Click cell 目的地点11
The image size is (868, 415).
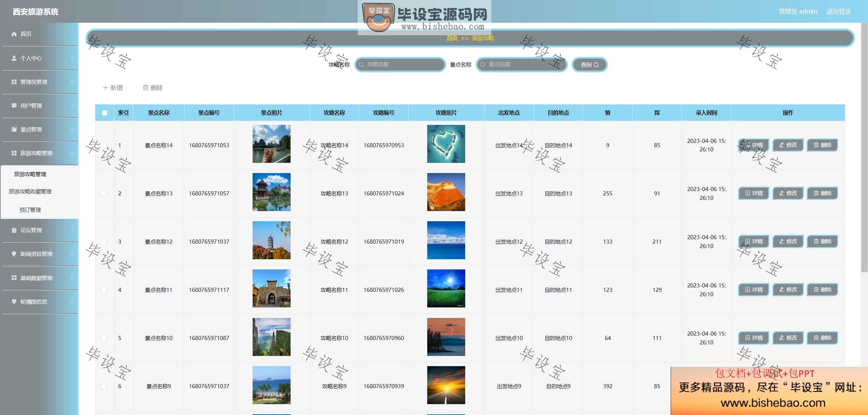[x=558, y=290]
